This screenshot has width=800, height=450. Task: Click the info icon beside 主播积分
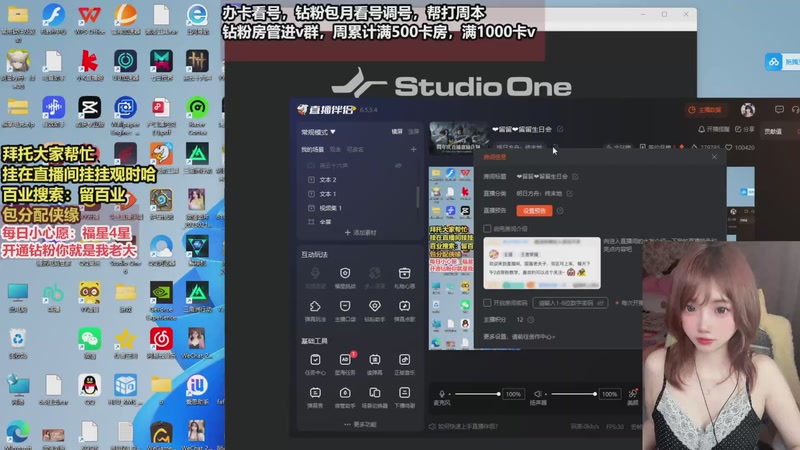(531, 320)
